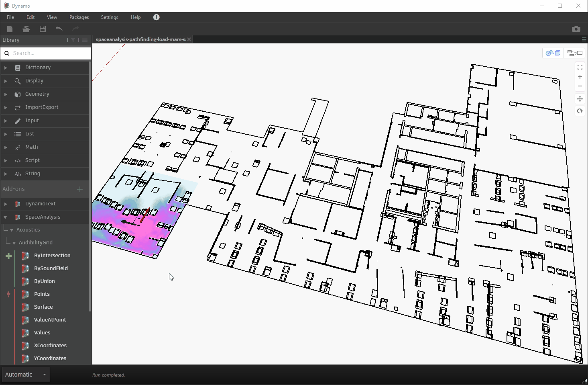588x385 pixels.
Task: Click the library Search field
Action: coord(50,53)
